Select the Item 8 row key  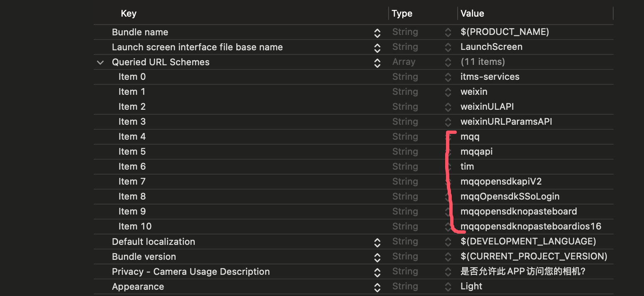(x=132, y=197)
